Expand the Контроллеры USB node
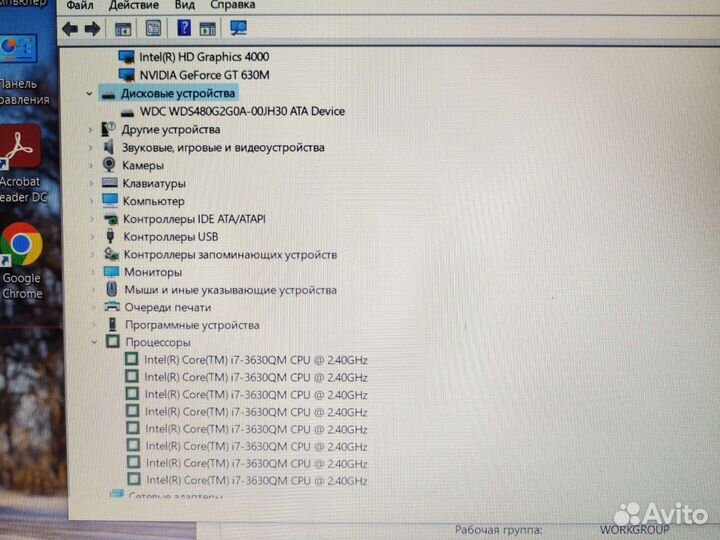The height and width of the screenshot is (540, 720). (x=92, y=237)
